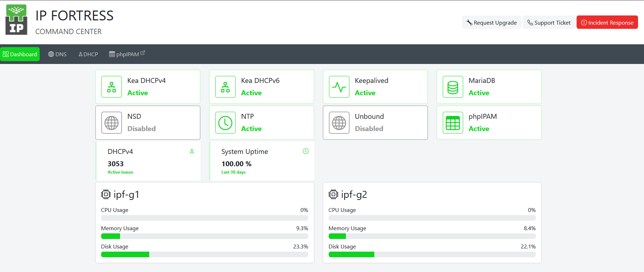Click the 'COMMAND CENTER' subtitle

click(x=68, y=32)
